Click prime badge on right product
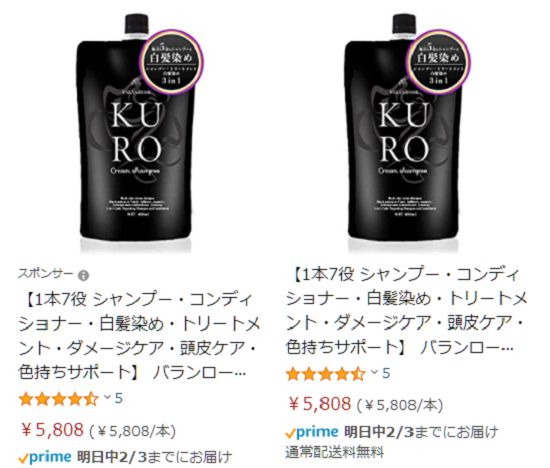This screenshot has height=468, width=550. point(313,432)
